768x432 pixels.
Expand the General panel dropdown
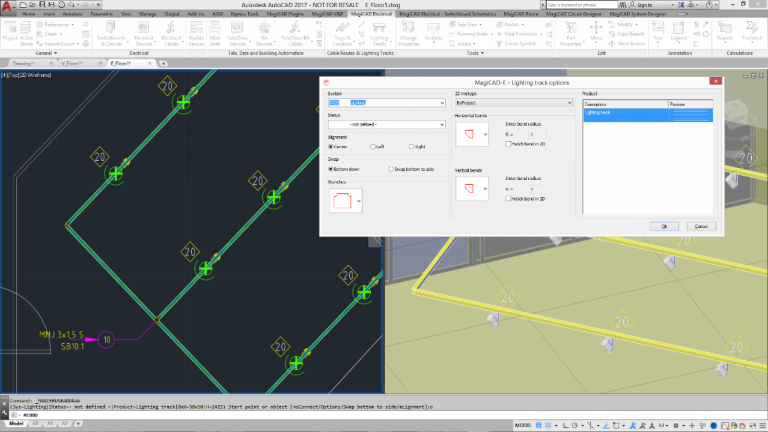point(46,53)
